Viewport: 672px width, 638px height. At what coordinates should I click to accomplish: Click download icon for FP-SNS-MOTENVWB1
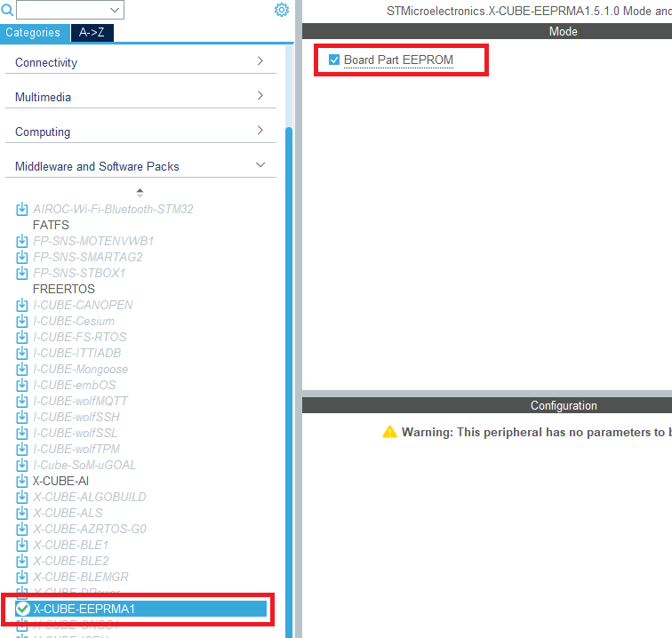pos(22,241)
